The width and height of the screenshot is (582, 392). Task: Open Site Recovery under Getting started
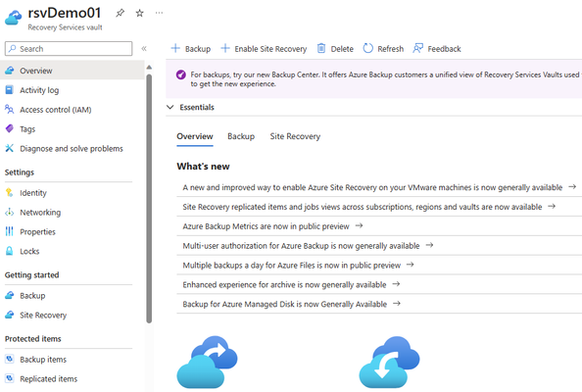[x=43, y=316]
